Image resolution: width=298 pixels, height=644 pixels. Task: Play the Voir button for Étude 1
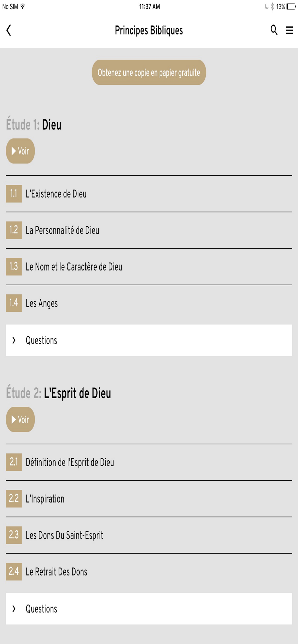[x=20, y=151]
